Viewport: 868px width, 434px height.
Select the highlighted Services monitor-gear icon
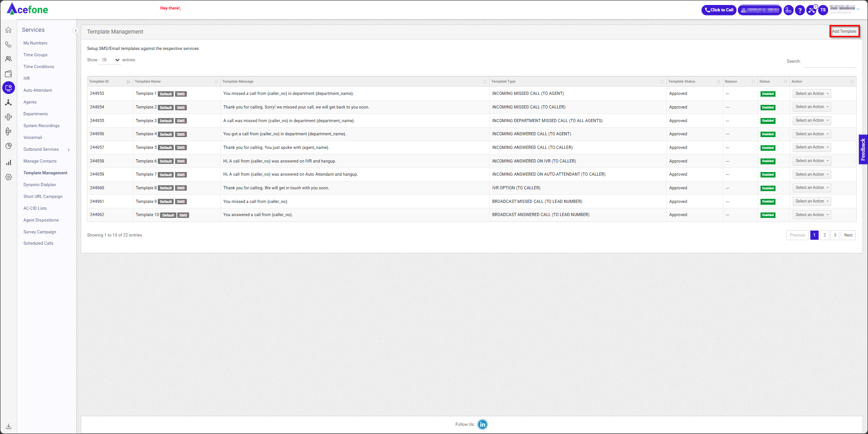8,88
